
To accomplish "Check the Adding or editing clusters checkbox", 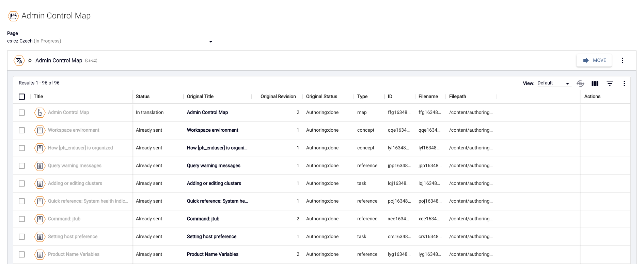I will coord(22,184).
